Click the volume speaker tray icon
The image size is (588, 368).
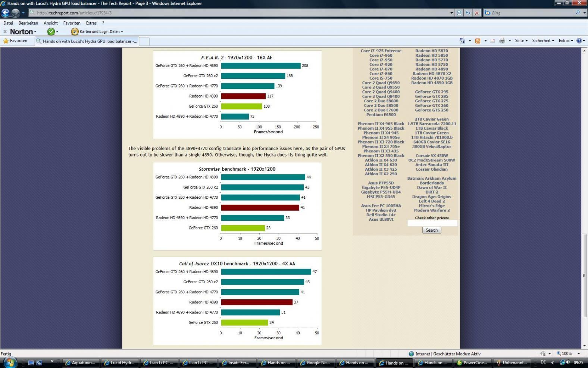tap(568, 362)
